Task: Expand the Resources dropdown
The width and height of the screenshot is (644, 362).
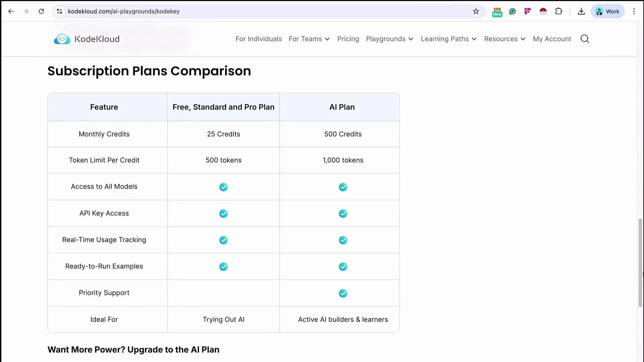Action: (x=504, y=39)
